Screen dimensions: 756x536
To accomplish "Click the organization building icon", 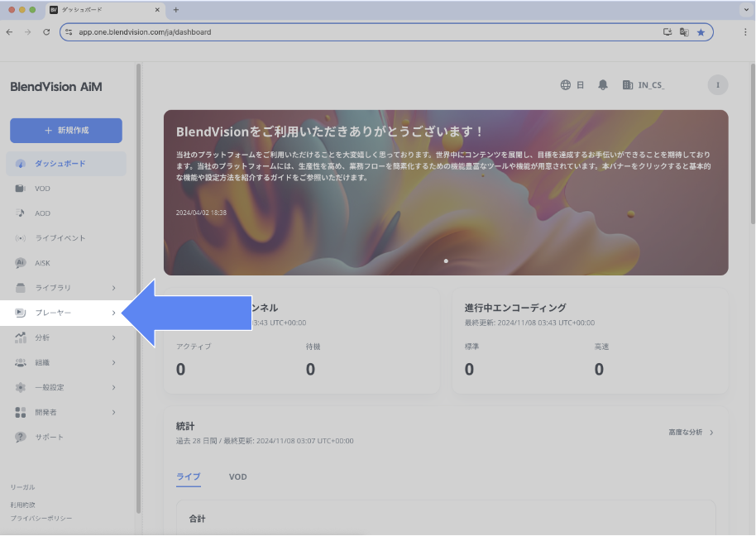I will pos(627,85).
